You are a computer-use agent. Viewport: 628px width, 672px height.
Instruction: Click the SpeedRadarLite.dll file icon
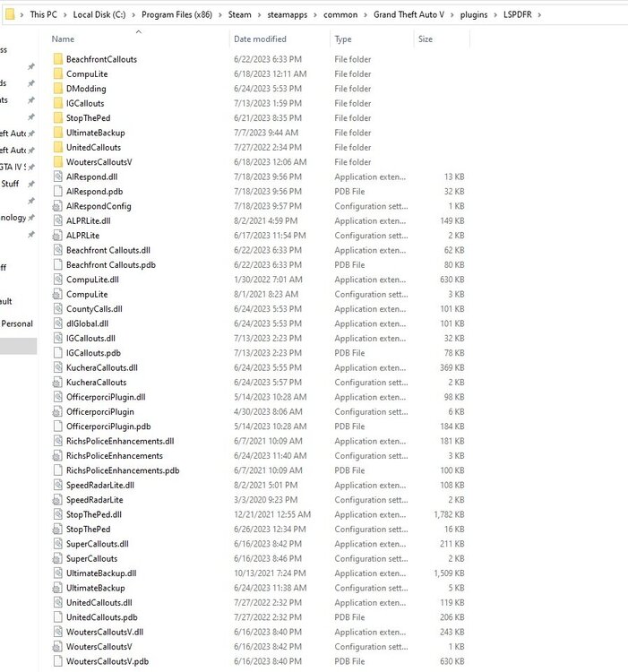tap(58, 485)
